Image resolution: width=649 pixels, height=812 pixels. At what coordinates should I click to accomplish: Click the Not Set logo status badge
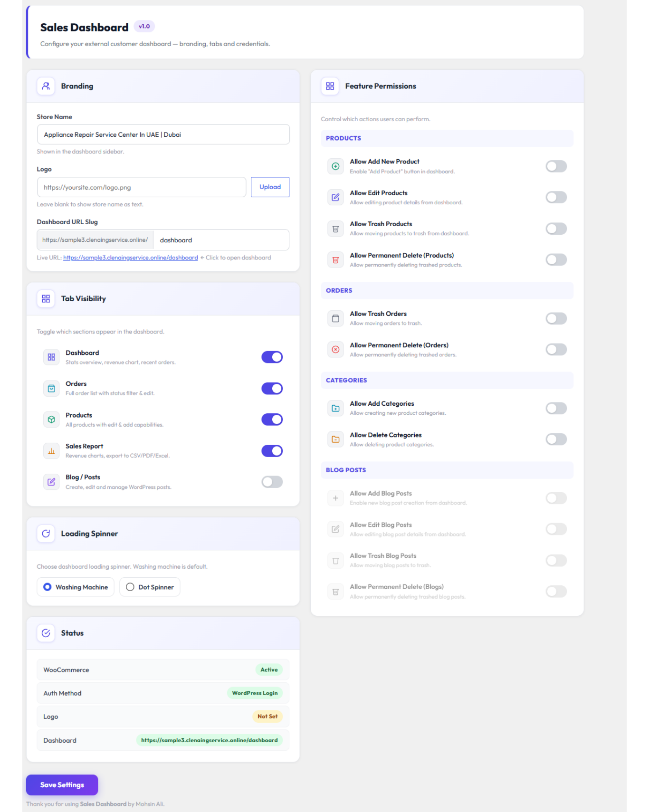tap(267, 716)
